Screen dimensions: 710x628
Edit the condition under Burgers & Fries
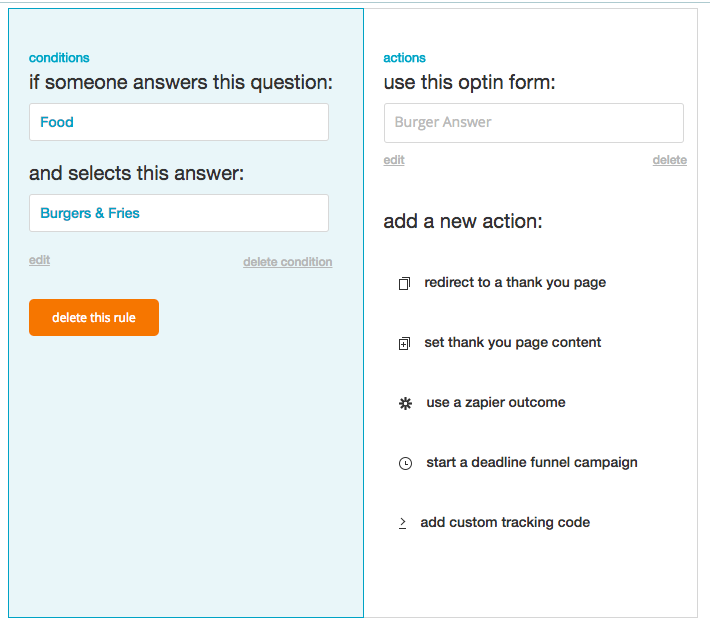39,260
